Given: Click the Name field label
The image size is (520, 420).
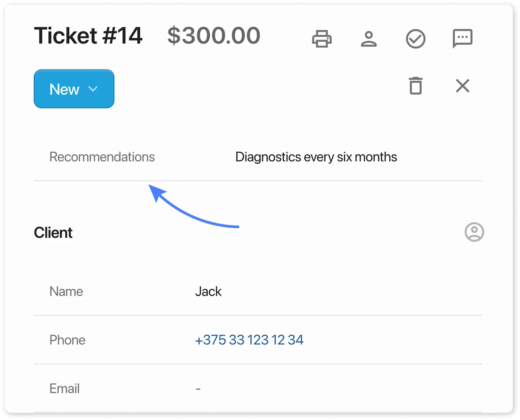Looking at the screenshot, I should point(66,291).
